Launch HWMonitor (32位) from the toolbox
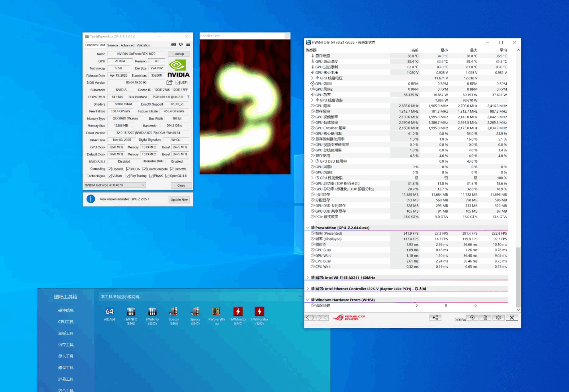 point(259,316)
